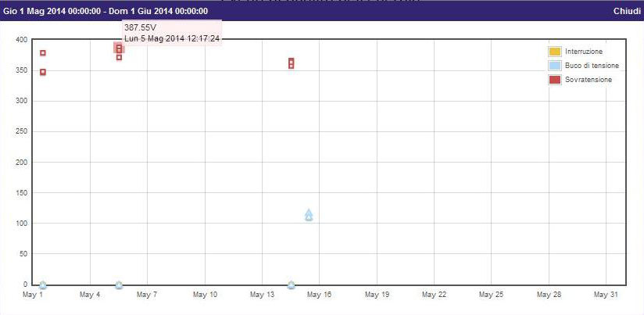Click the May 31 label on x-axis

tap(606, 295)
